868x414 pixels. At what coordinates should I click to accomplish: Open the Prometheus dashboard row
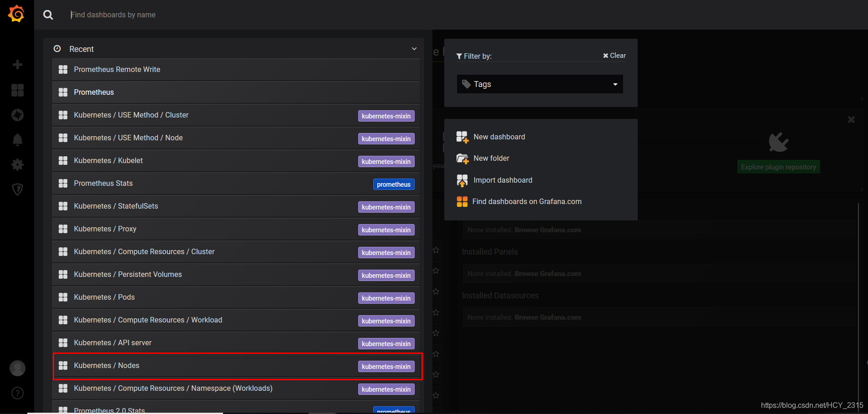236,92
